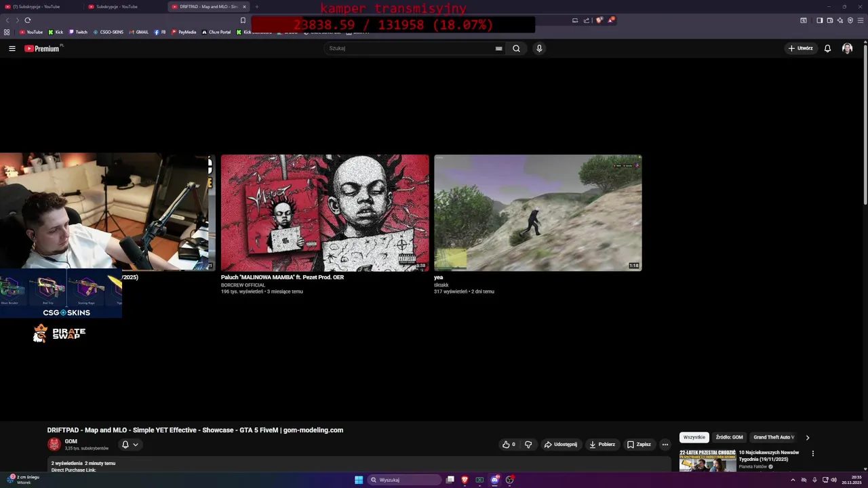Open YouTube notifications bell
Viewport: 868px width, 488px height.
827,48
